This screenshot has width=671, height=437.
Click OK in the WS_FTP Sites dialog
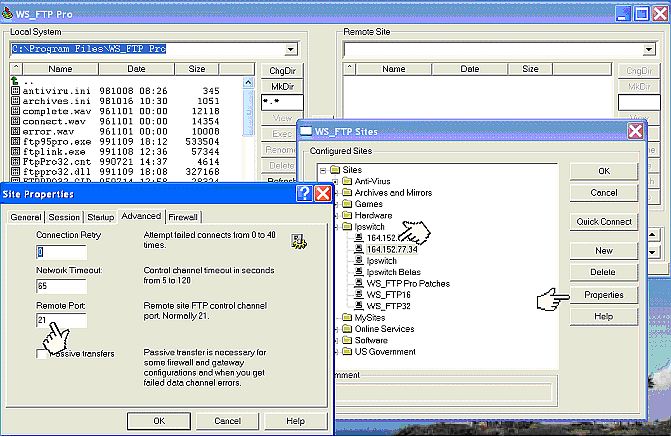(604, 171)
